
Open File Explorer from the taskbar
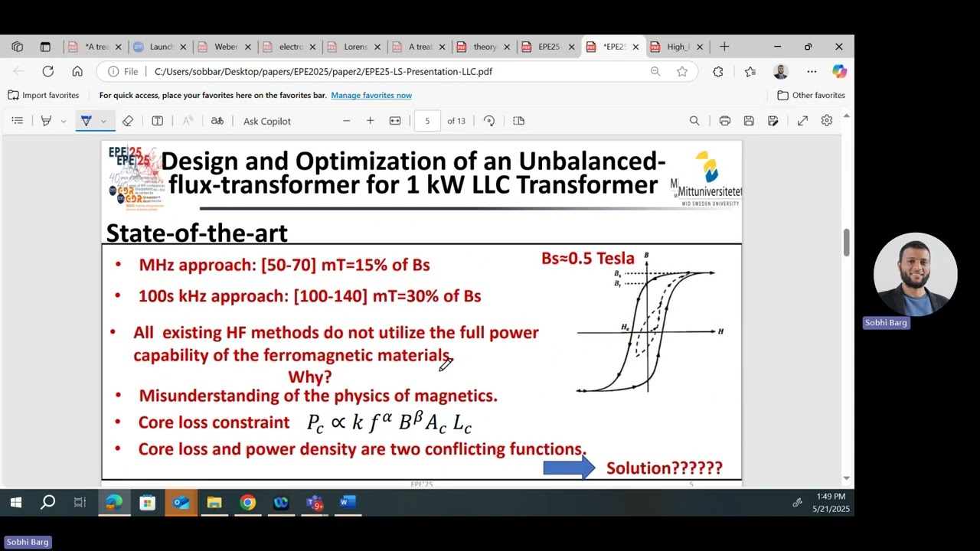coord(214,503)
